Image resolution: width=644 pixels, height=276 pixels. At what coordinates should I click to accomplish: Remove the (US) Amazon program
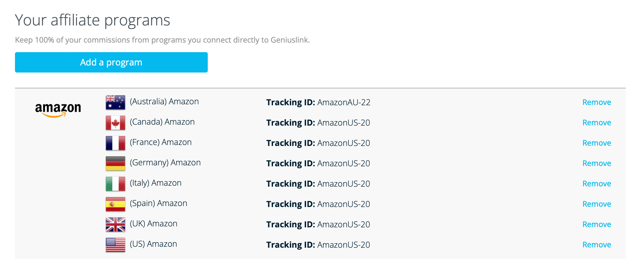point(597,245)
